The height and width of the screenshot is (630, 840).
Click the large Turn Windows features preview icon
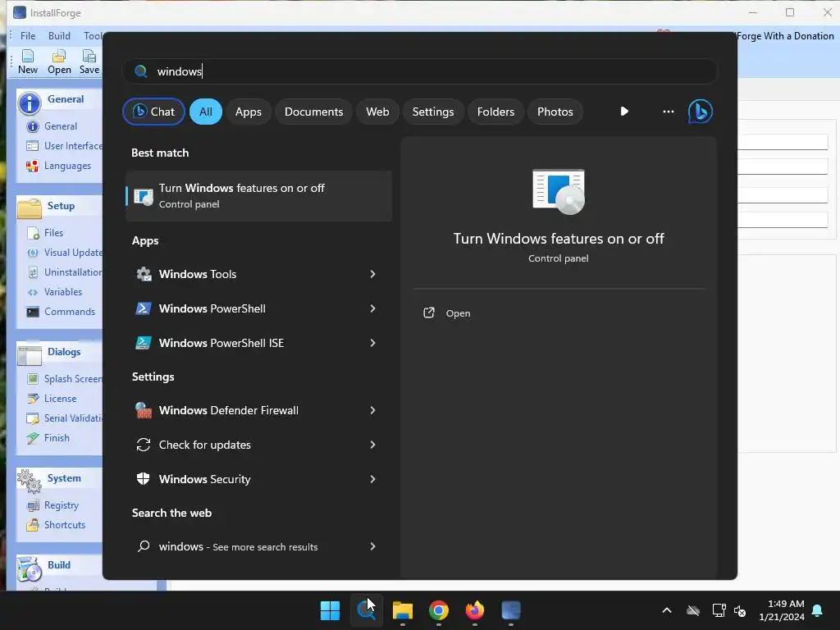[558, 192]
